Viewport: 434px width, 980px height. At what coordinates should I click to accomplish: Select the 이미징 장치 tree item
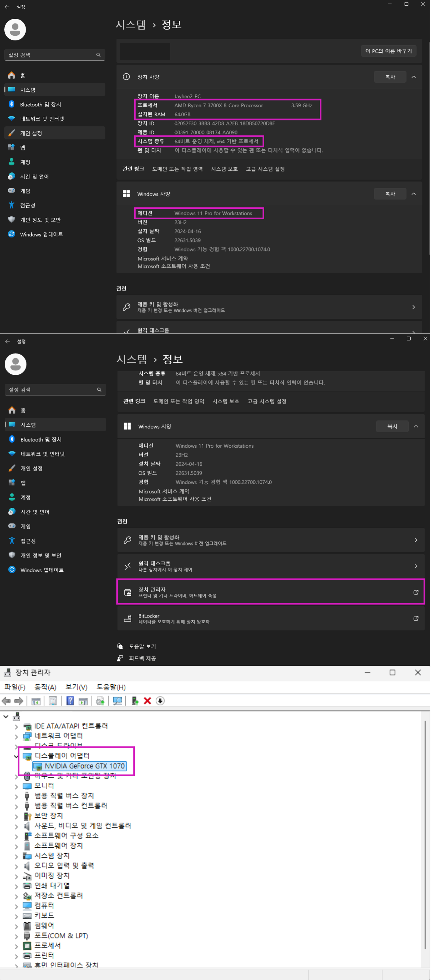(x=52, y=875)
